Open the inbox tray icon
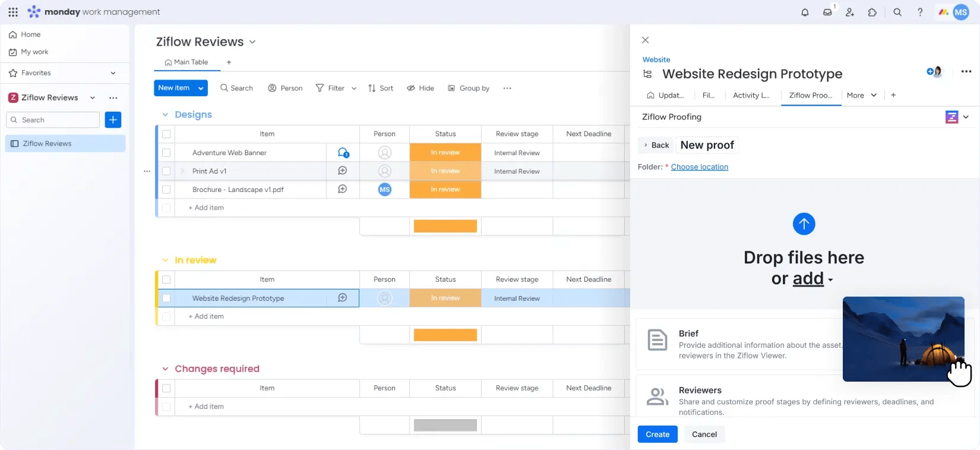 point(827,12)
